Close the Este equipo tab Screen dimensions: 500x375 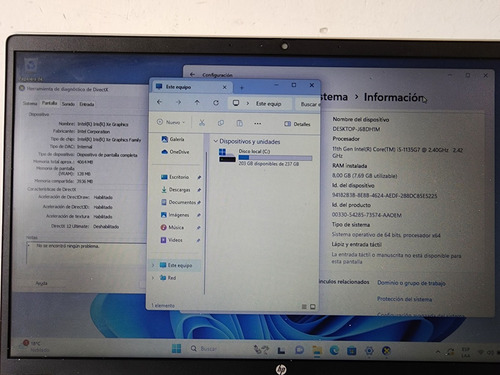click(x=224, y=87)
